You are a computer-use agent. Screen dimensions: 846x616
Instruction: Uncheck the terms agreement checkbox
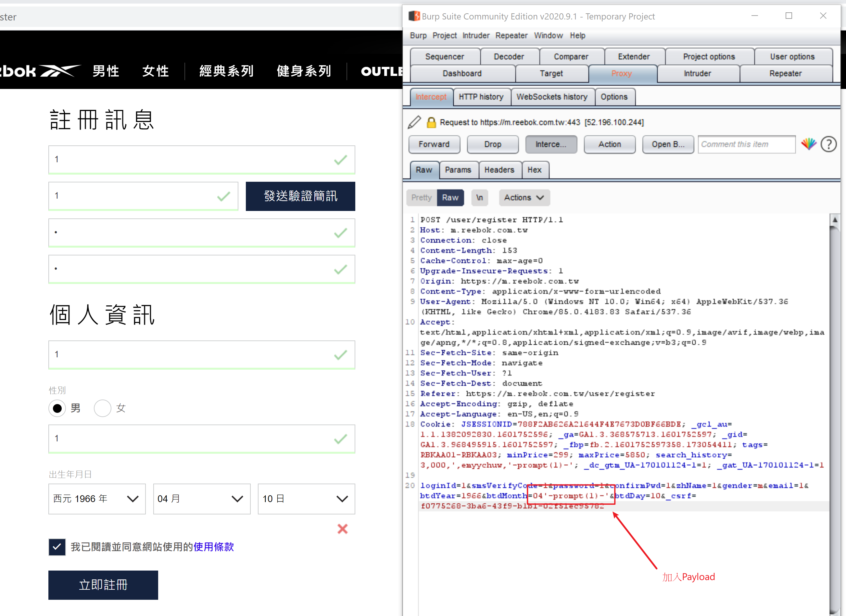point(57,547)
